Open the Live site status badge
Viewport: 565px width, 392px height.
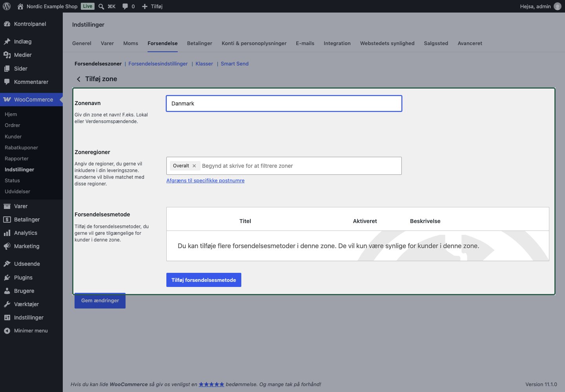(87, 6)
